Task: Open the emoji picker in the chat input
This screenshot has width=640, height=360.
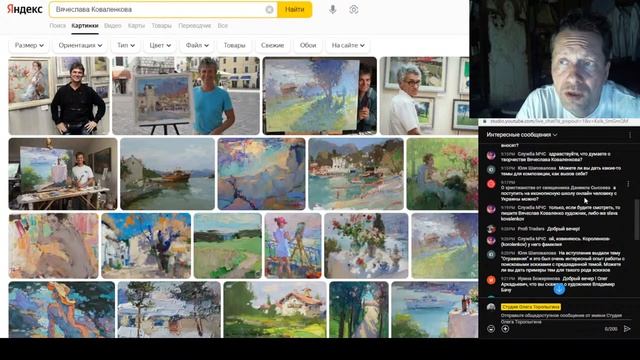Action: coord(491,329)
